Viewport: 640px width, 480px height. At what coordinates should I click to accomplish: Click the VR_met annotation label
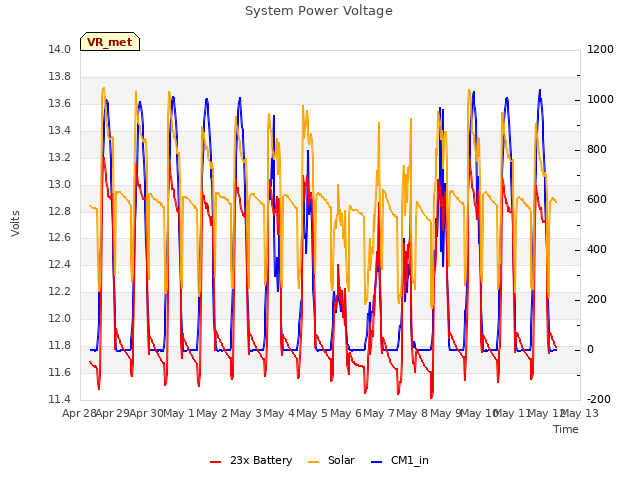click(x=110, y=42)
